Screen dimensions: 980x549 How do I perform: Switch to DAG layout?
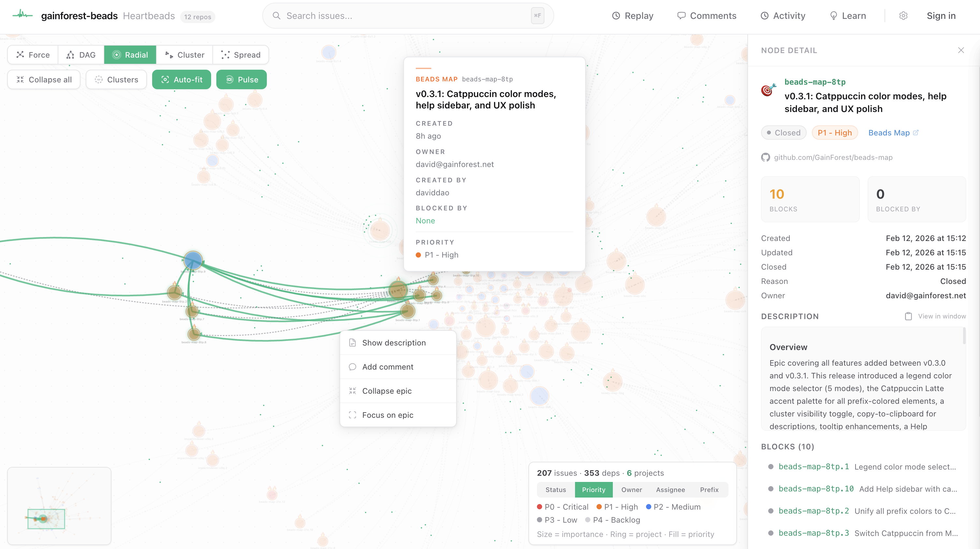pos(81,55)
